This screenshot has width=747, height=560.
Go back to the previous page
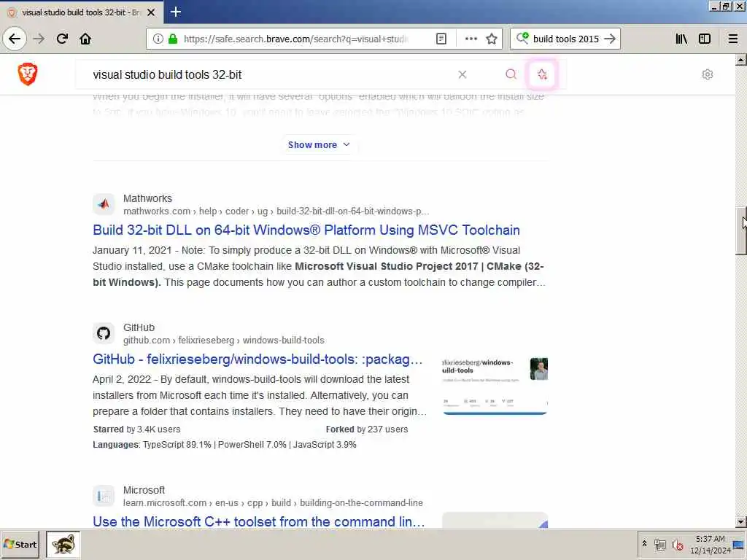tap(15, 39)
